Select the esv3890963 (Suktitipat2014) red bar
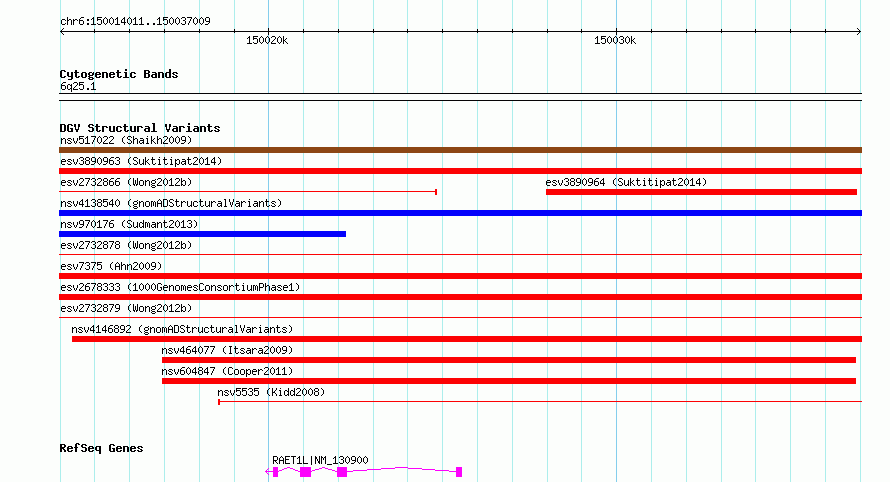The height and width of the screenshot is (482, 890). [x=460, y=171]
